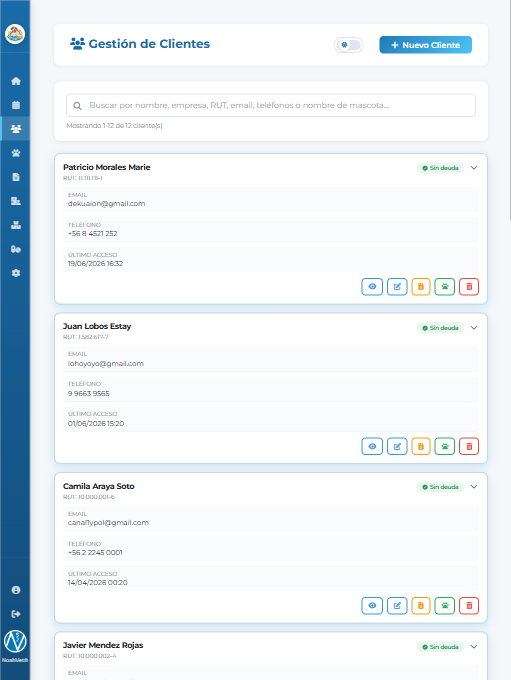Open the paw pets icon in sidebar
The image size is (511, 680).
[x=16, y=153]
